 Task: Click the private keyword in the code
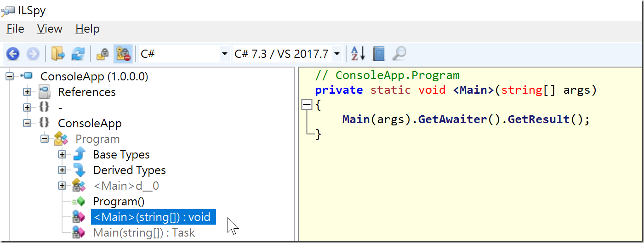click(339, 90)
